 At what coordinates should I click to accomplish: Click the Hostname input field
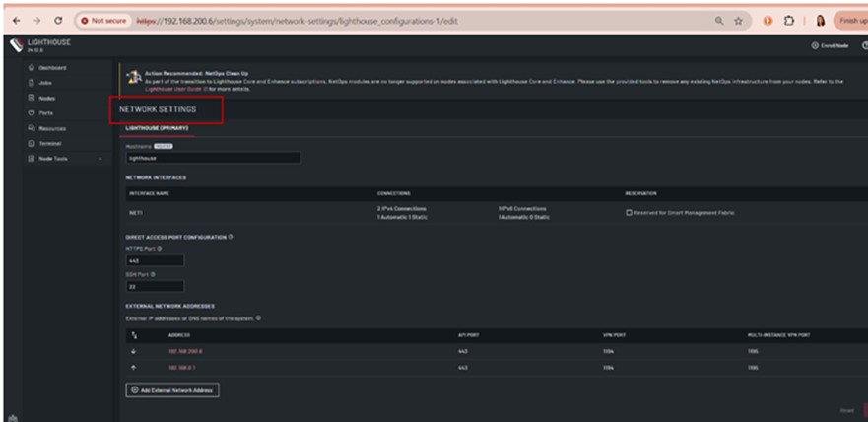click(x=213, y=158)
